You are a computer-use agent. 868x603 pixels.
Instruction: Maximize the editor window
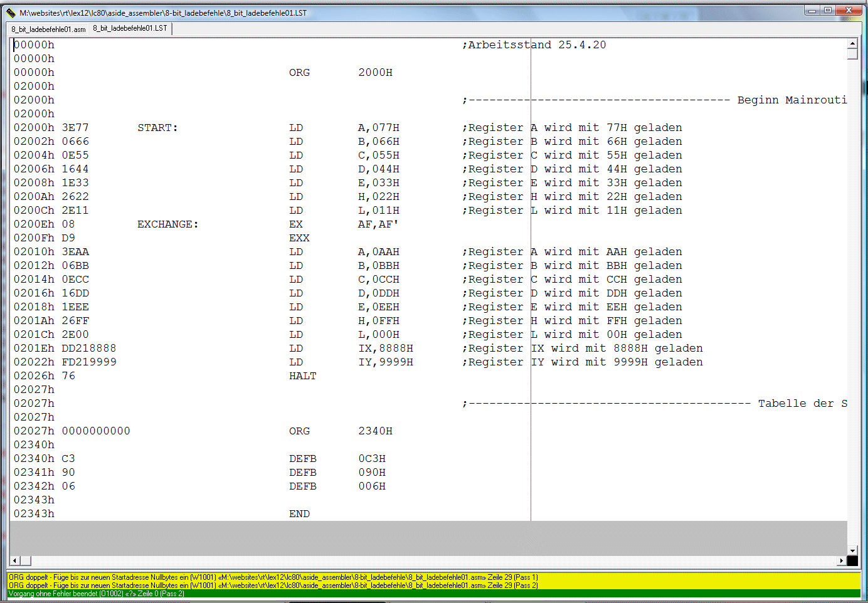(828, 10)
